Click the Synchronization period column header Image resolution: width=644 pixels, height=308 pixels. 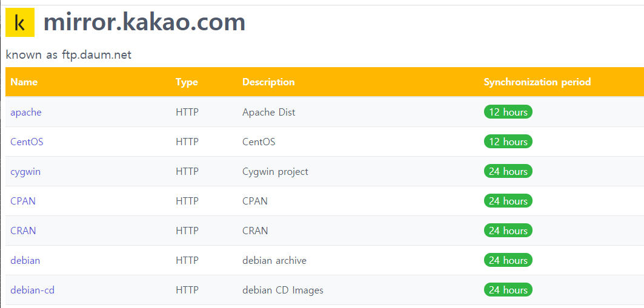(537, 82)
